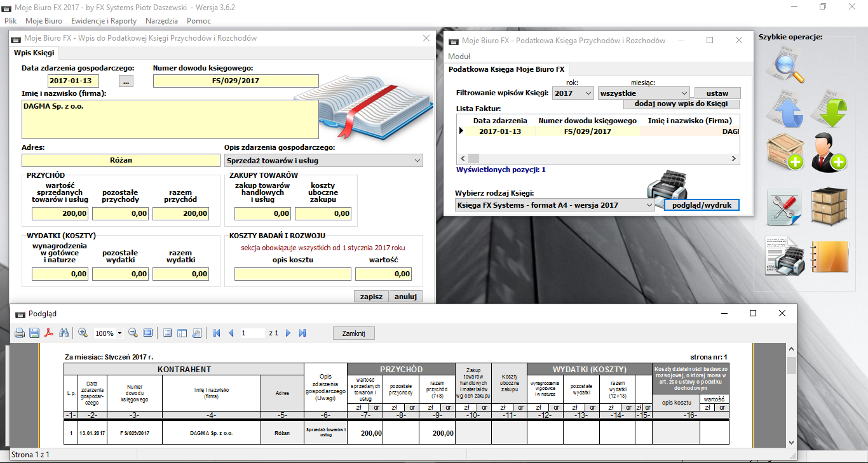Click the 'Imię i nazwisko (firma)' text area

170,119
